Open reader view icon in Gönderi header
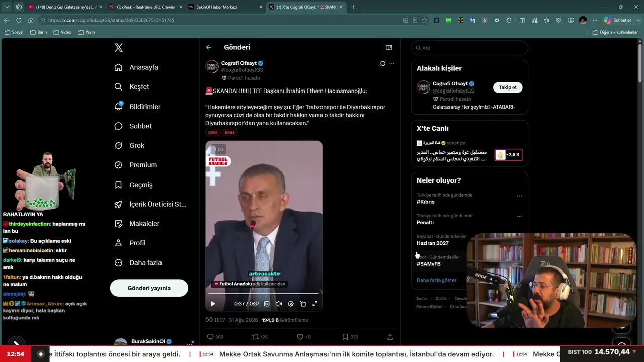 [x=389, y=47]
